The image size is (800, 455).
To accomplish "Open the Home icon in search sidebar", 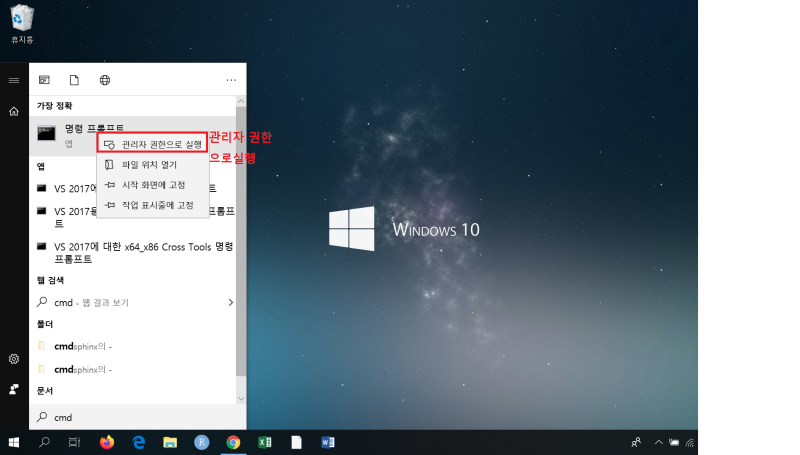I will coord(14,111).
